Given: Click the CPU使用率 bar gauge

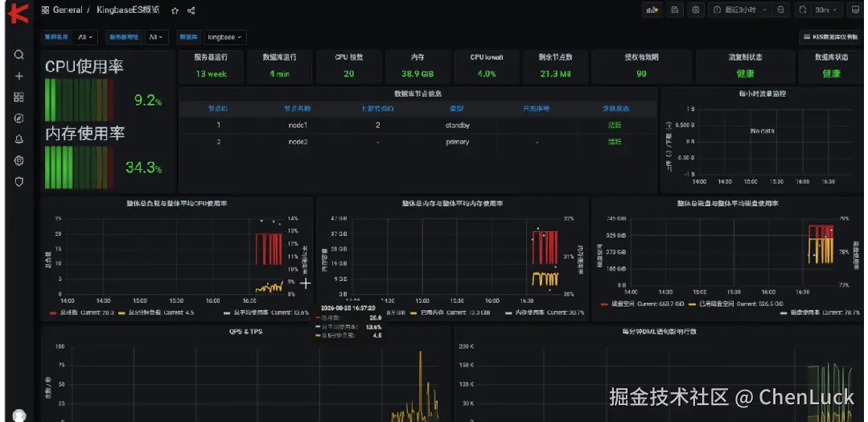Looking at the screenshot, I should pyautogui.click(x=79, y=100).
